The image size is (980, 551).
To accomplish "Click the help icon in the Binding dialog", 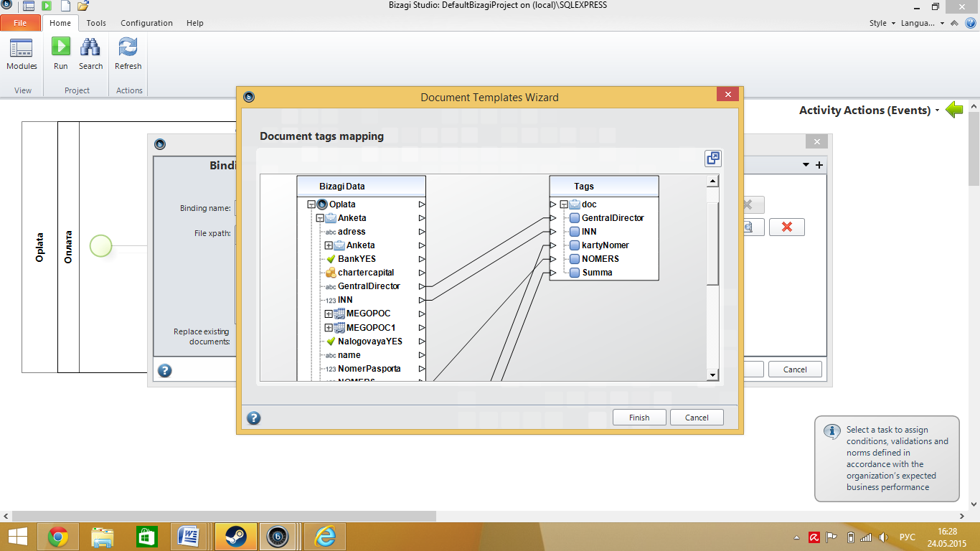I will pos(165,370).
